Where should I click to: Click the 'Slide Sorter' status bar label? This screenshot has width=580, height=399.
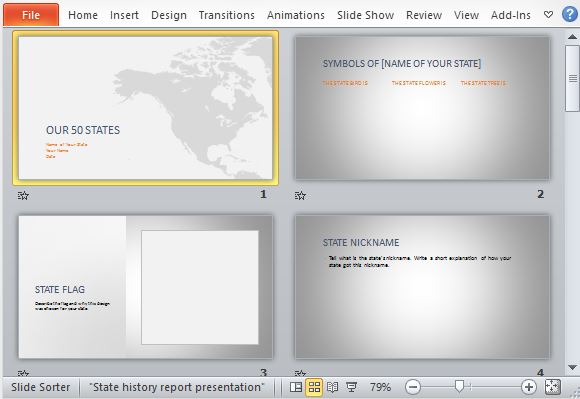(x=40, y=387)
